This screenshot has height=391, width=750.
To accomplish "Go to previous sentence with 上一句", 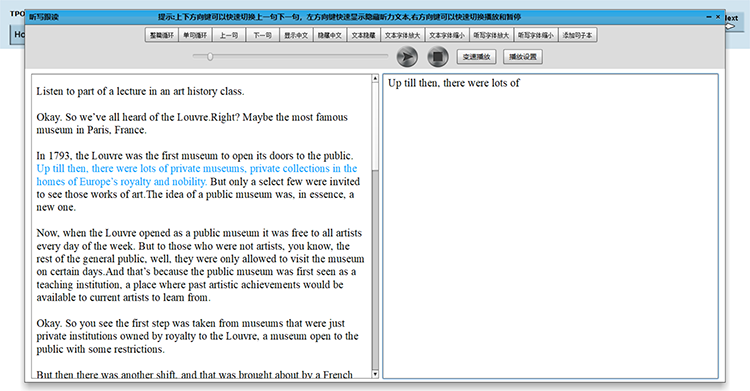I will [x=229, y=35].
